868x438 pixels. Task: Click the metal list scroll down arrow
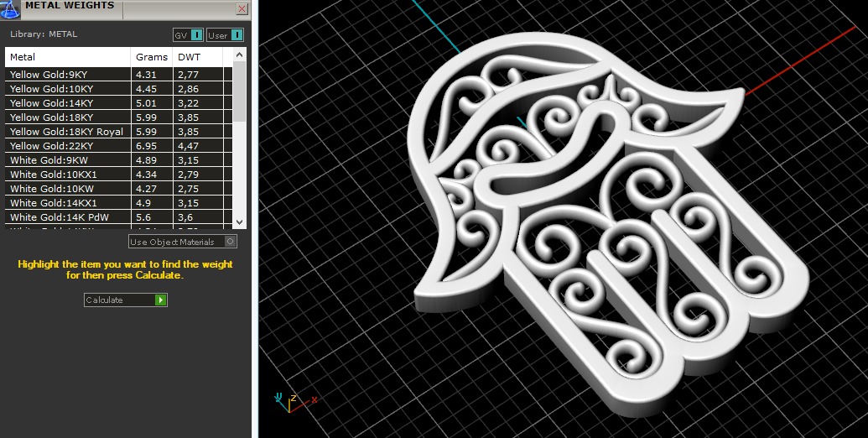[x=239, y=222]
